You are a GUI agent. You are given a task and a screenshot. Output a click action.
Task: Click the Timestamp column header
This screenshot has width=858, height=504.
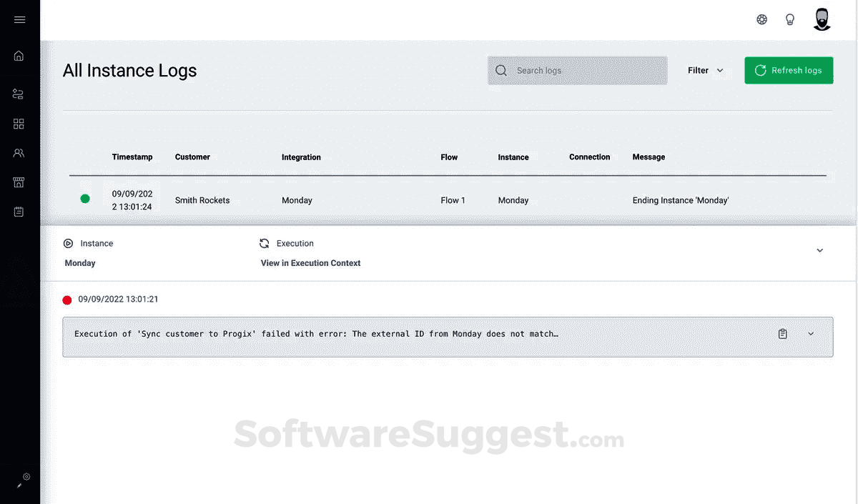[x=132, y=157]
